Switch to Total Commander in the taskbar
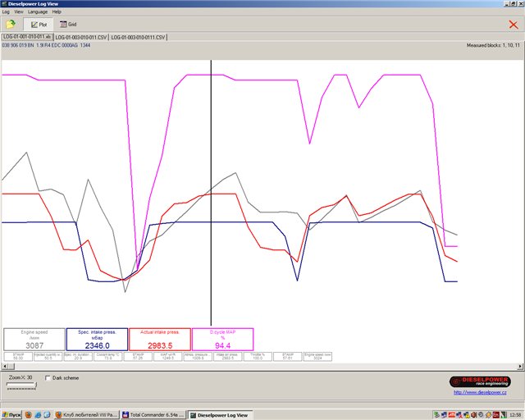 [x=153, y=414]
